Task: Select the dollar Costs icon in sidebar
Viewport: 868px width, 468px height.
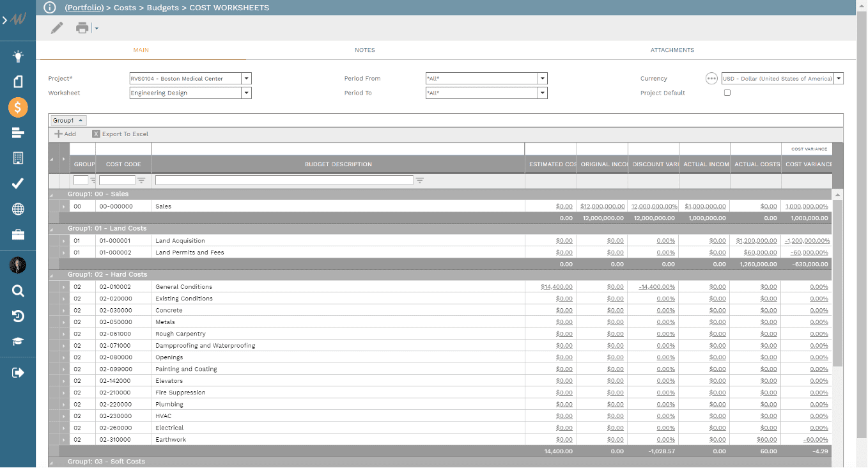Action: pyautogui.click(x=17, y=107)
